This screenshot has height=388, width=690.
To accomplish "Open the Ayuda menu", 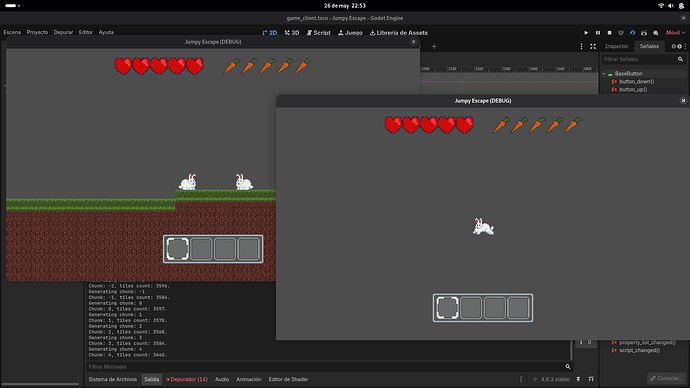I will point(106,32).
